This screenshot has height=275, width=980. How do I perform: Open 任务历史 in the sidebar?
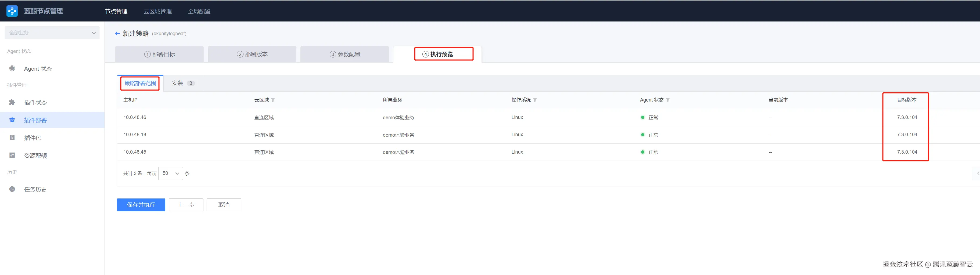[52, 189]
